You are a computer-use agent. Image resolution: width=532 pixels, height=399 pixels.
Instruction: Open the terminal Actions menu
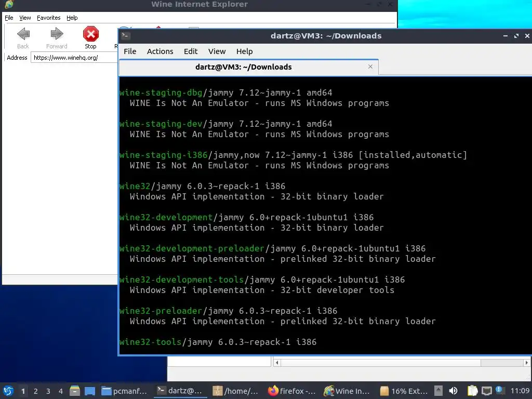click(x=160, y=51)
